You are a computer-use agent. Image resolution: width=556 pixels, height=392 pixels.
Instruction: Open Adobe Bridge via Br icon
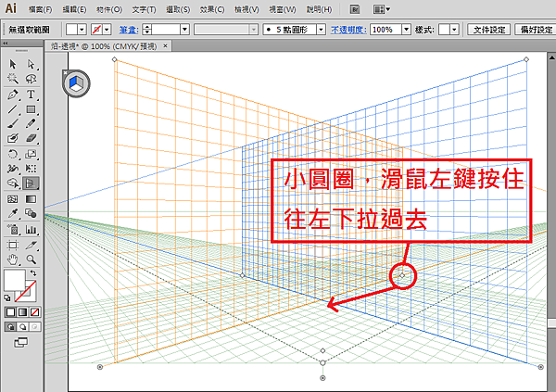[355, 9]
